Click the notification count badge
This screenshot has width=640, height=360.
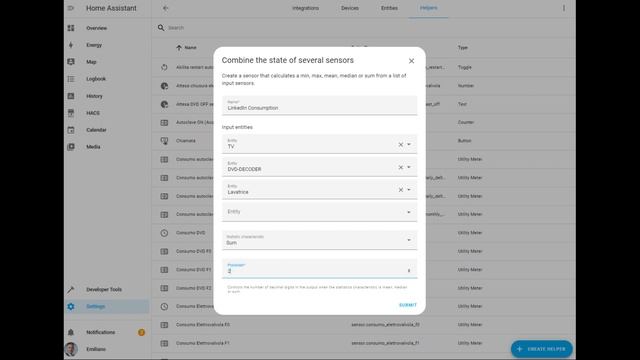point(141,332)
